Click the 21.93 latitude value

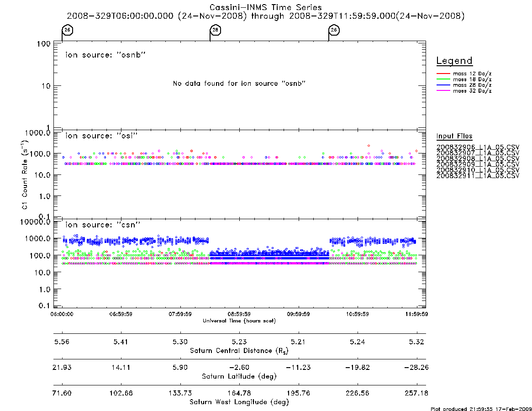(62, 368)
